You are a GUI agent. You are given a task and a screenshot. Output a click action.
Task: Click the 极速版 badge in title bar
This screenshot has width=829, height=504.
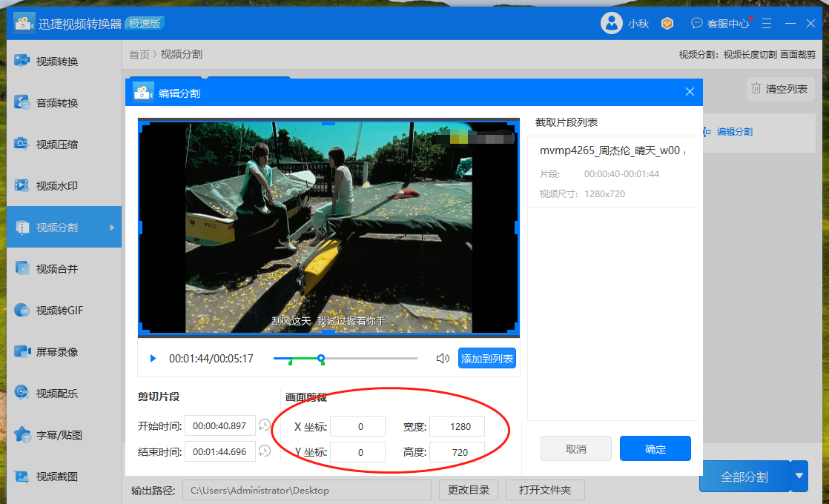[x=145, y=23]
